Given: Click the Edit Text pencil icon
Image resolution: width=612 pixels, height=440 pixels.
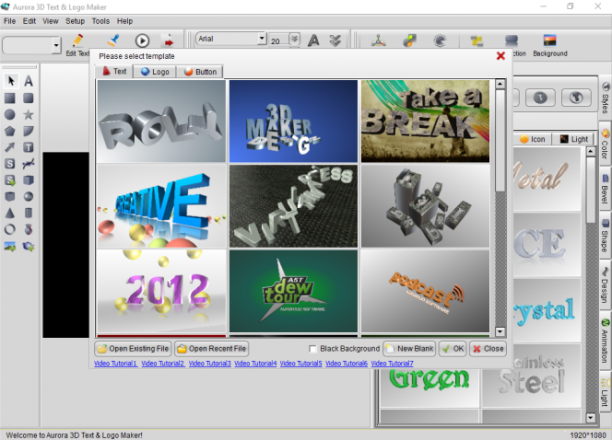Looking at the screenshot, I should pyautogui.click(x=77, y=40).
